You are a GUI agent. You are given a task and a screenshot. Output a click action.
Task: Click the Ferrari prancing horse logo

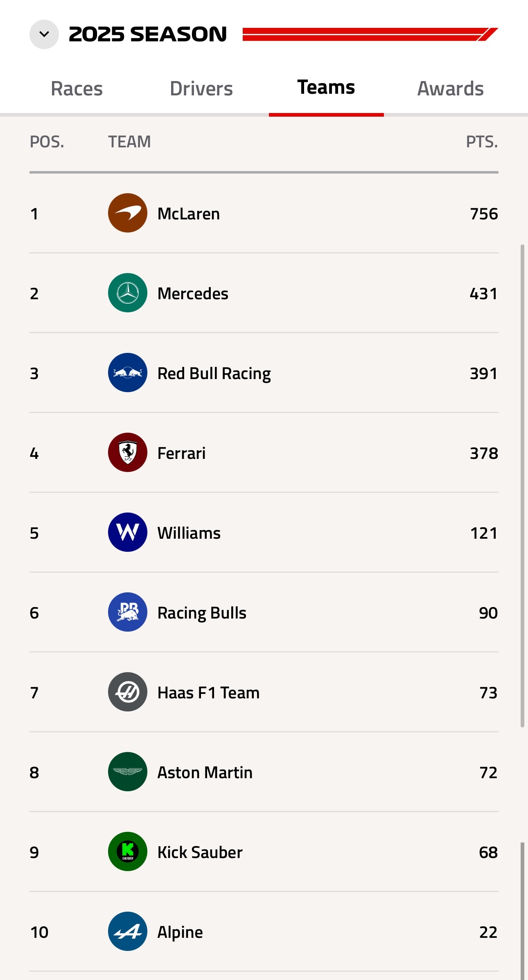(128, 452)
